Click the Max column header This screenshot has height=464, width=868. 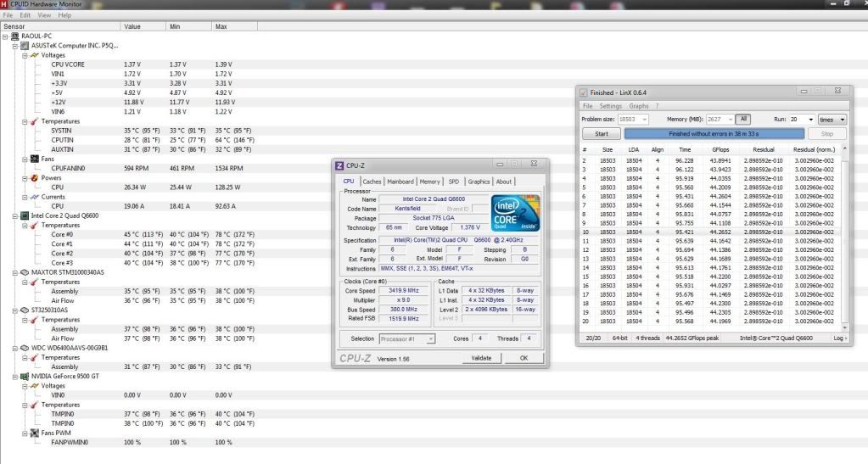[235, 26]
